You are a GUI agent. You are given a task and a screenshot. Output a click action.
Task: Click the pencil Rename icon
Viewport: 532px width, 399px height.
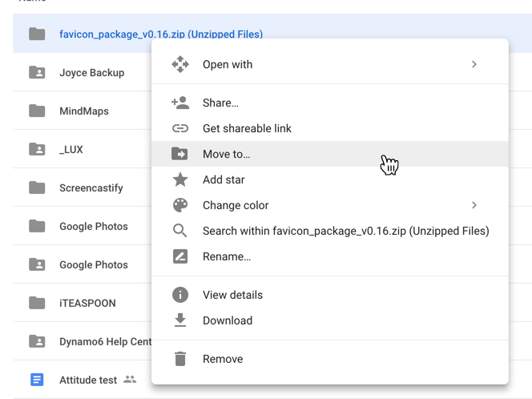click(x=180, y=256)
